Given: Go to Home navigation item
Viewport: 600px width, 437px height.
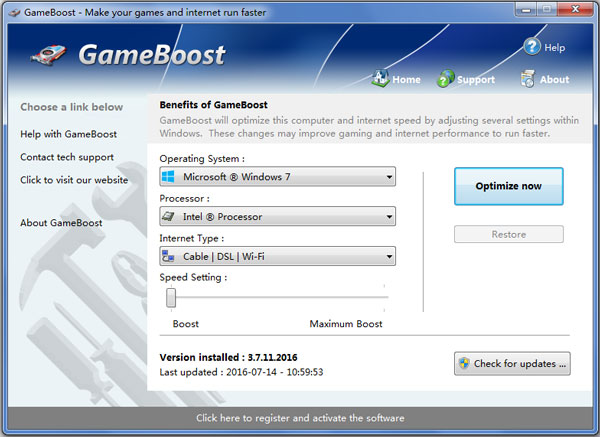Looking at the screenshot, I should pyautogui.click(x=406, y=80).
